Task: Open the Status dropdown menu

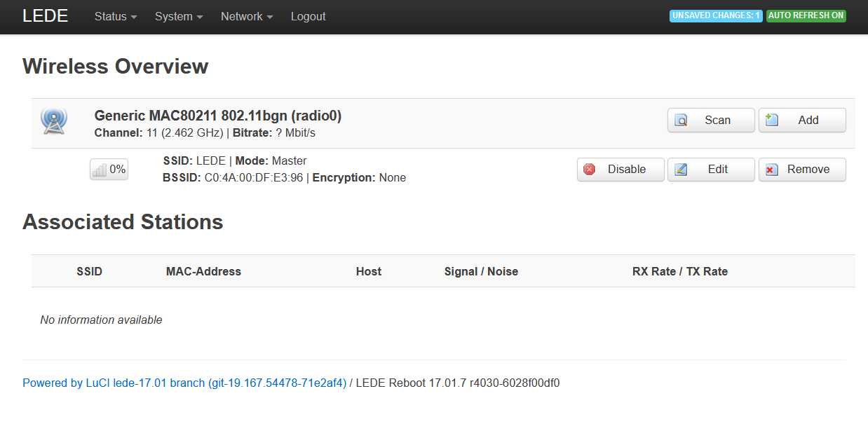Action: click(116, 16)
